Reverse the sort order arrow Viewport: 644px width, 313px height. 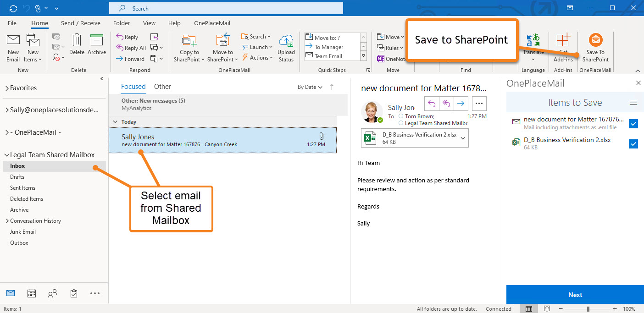click(x=332, y=87)
